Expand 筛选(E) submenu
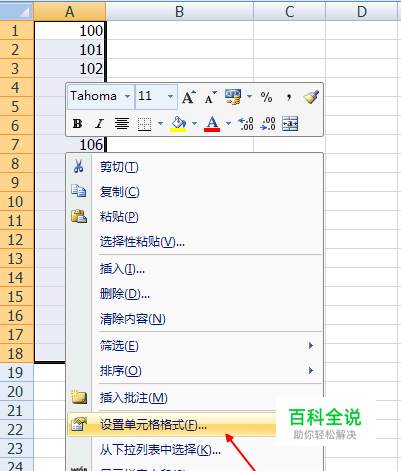The width and height of the screenshot is (401, 471). tap(195, 346)
